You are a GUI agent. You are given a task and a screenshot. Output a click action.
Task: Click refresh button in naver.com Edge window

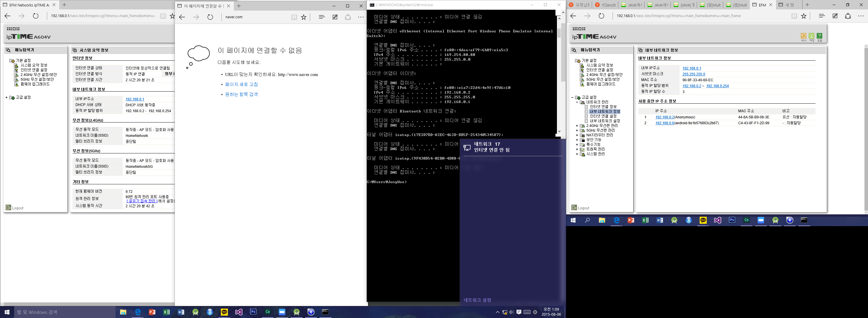pos(210,17)
